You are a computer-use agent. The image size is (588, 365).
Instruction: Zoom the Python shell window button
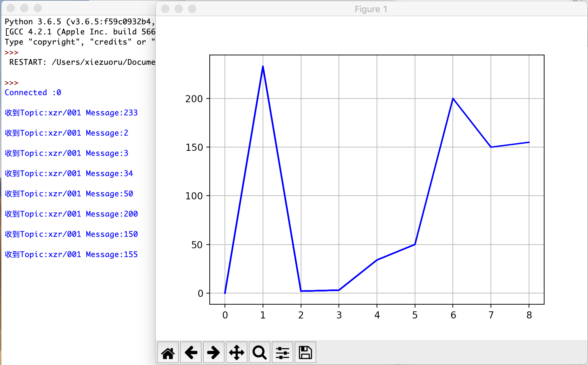(x=38, y=8)
